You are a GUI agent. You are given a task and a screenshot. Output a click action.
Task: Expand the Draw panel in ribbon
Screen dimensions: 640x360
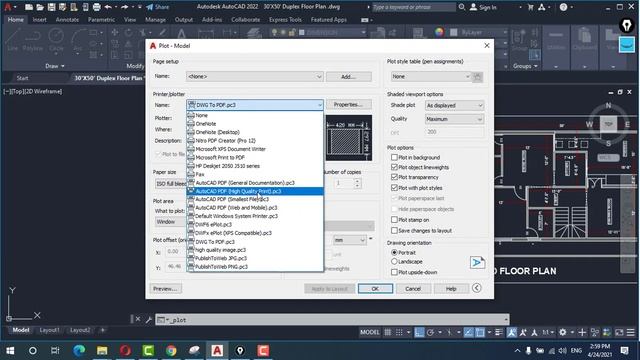tap(55, 66)
